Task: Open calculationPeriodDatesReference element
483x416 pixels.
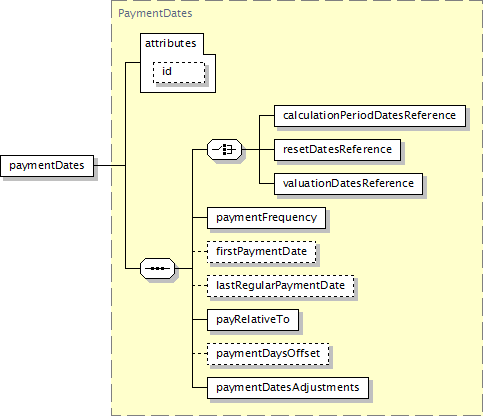Action: (370, 116)
